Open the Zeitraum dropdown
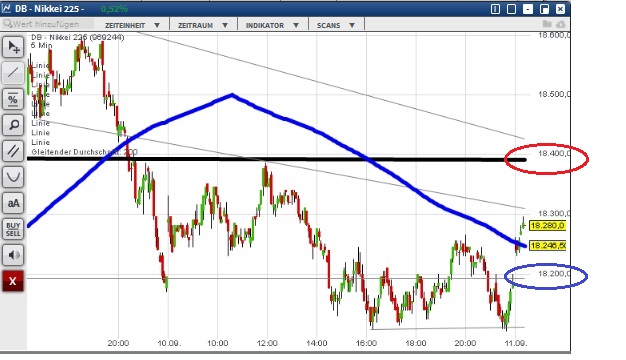626x360 pixels. [203, 25]
